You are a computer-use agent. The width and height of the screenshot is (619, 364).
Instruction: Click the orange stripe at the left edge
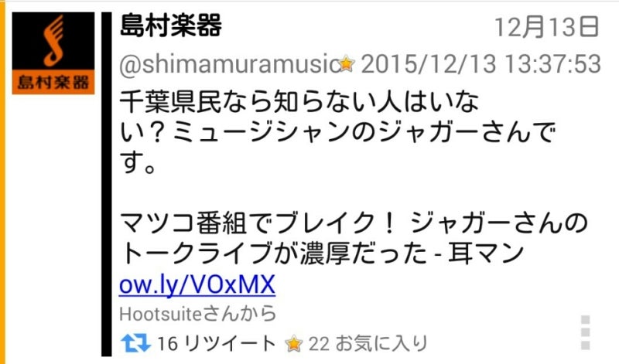(x=3, y=182)
